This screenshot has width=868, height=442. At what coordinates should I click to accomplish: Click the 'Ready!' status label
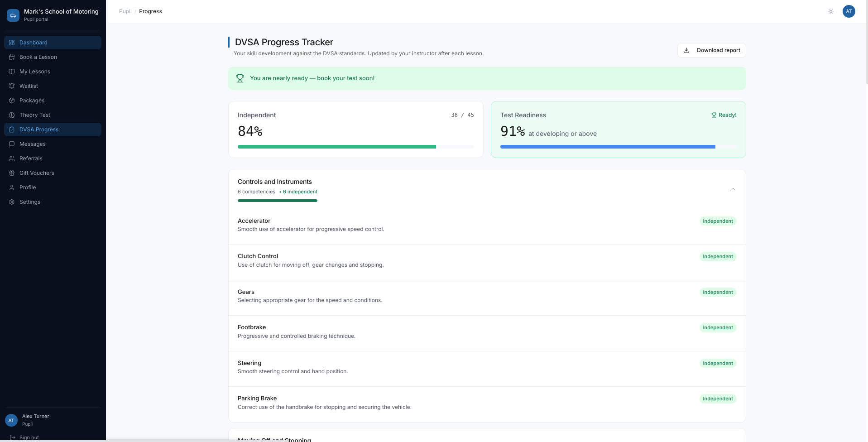tap(728, 115)
